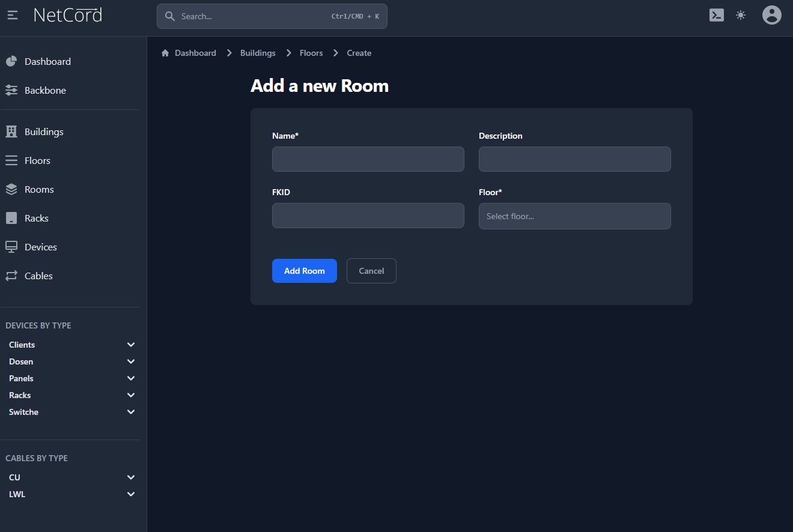Expand the Clients device type list
This screenshot has height=532, width=793.
coord(131,345)
